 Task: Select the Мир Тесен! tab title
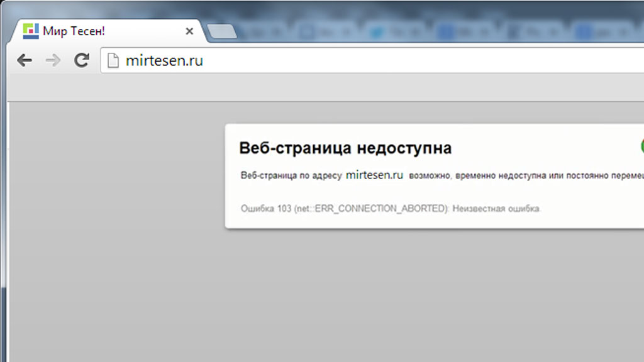pos(74,31)
